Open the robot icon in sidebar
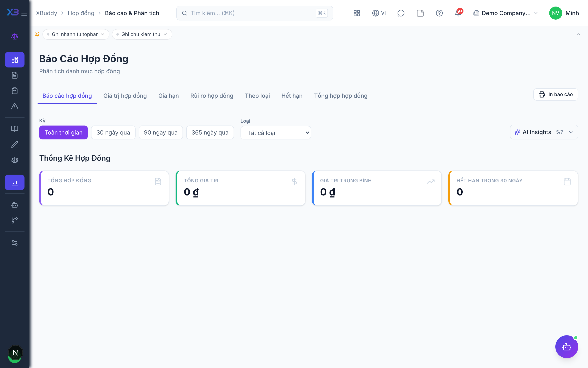Screen dimensions: 588x368 point(14,205)
